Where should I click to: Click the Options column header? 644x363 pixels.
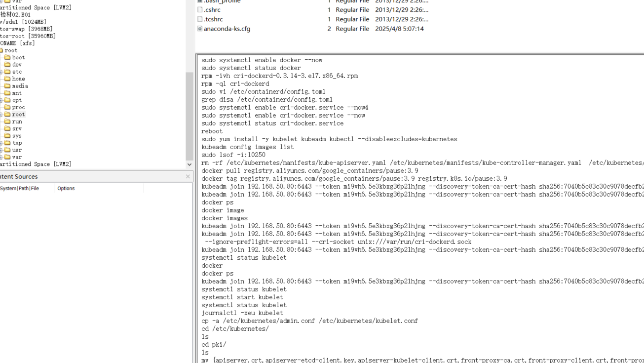(x=66, y=188)
